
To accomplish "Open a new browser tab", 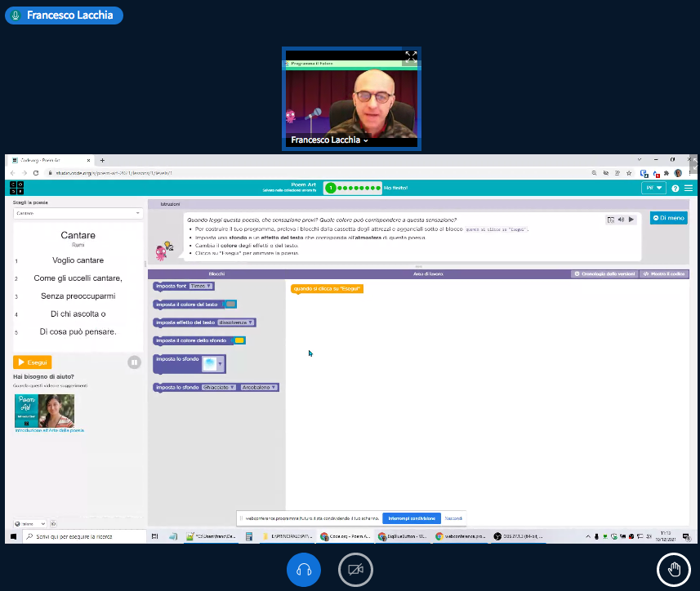I will tap(102, 160).
